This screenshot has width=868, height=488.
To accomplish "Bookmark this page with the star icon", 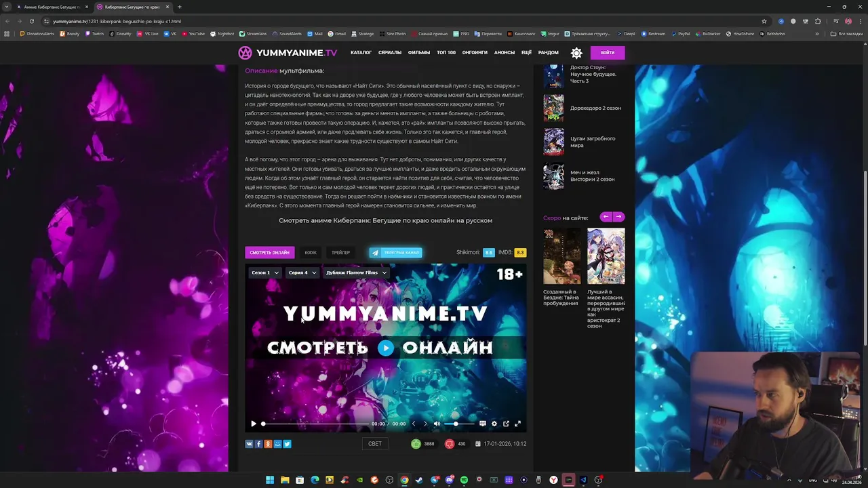I will (764, 21).
